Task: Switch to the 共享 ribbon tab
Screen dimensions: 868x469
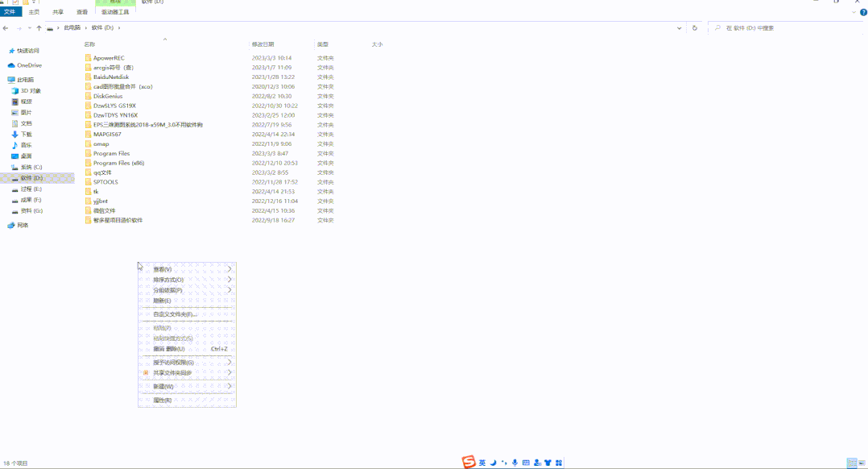Action: (x=58, y=12)
